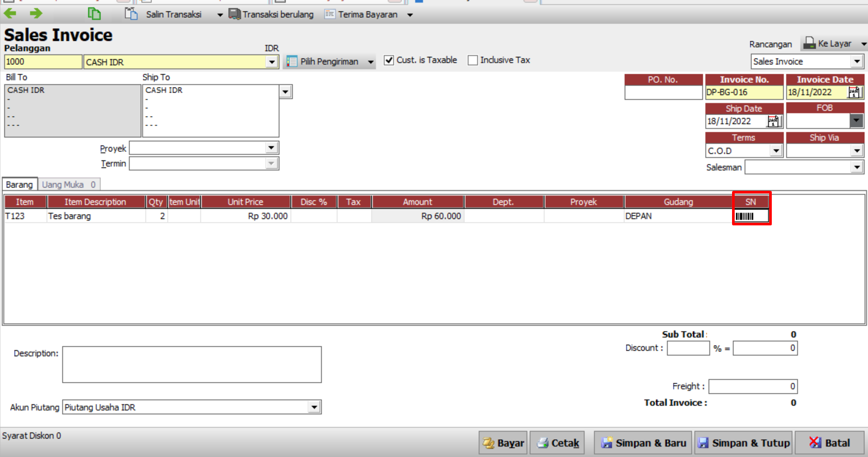
Task: Open the Salesman dropdown
Action: 856,167
